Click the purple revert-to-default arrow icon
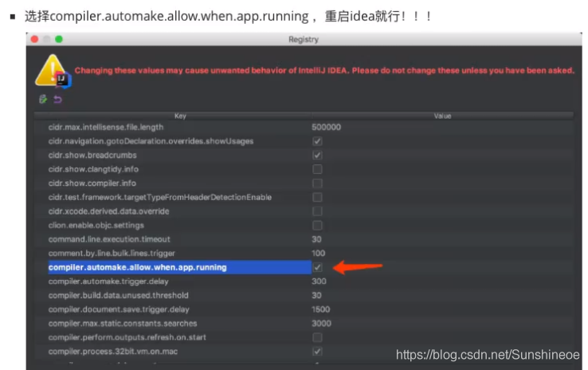The image size is (588, 370). coord(57,99)
